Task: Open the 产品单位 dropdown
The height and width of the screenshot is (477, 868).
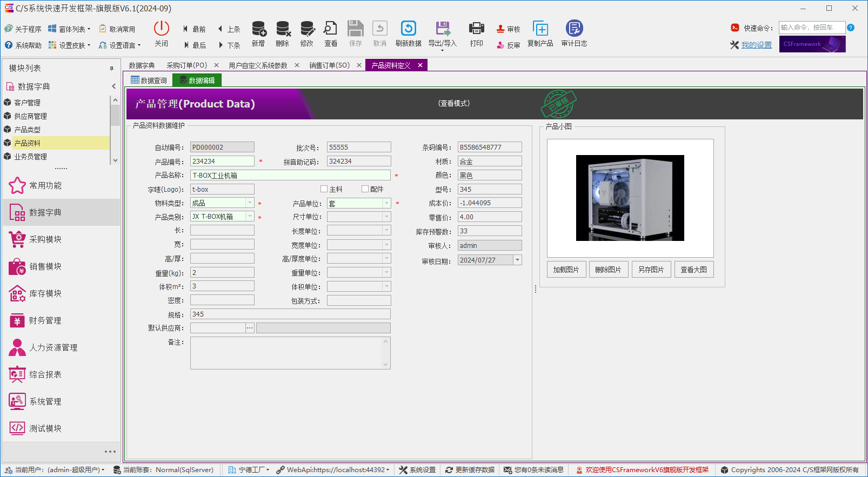Action: (386, 203)
